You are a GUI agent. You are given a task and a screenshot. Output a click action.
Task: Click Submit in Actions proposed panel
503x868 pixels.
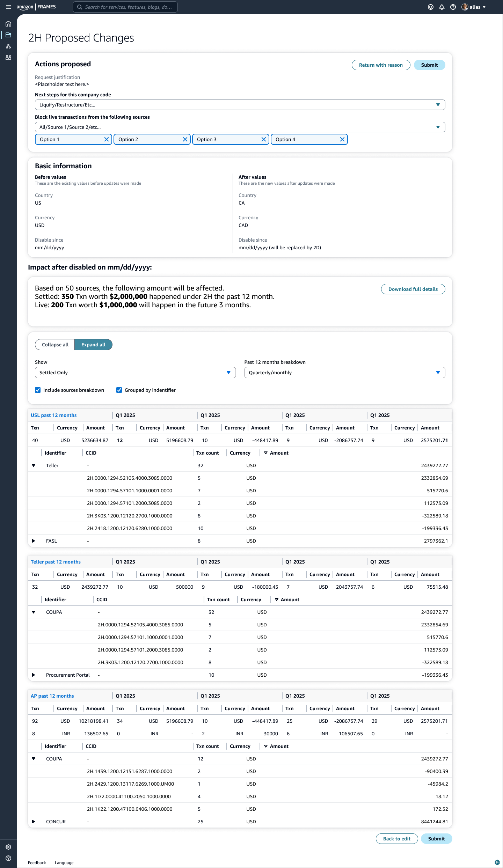(429, 65)
